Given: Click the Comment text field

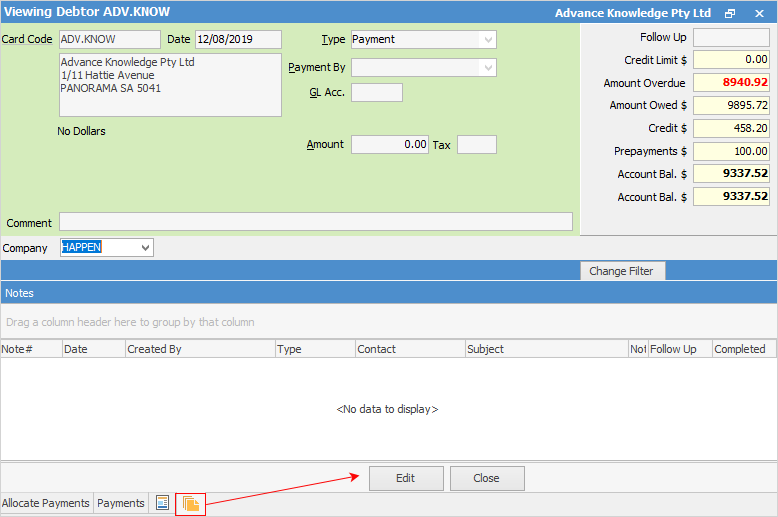Looking at the screenshot, I should [x=316, y=222].
